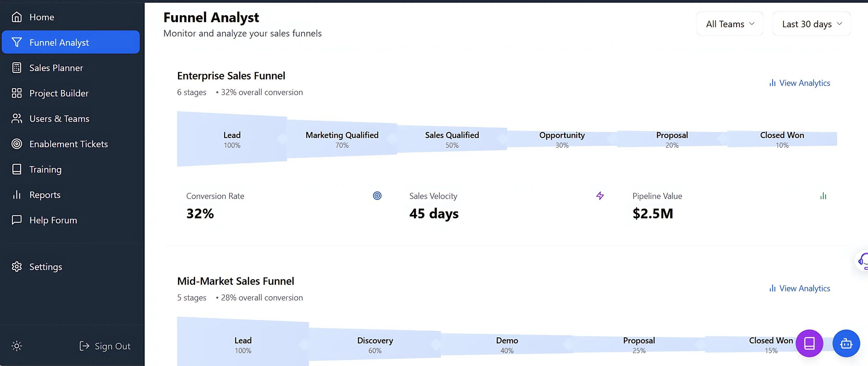The height and width of the screenshot is (366, 868).
Task: Open Sales Planner from the sidebar
Action: tap(56, 68)
